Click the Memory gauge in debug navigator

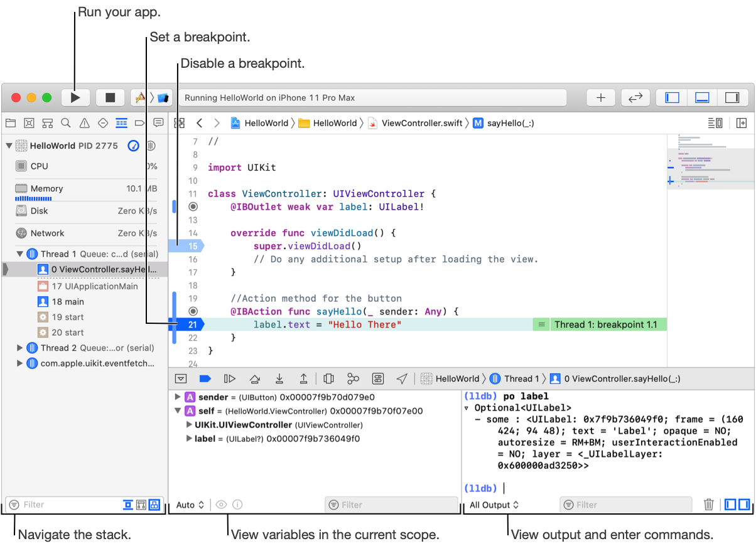[47, 188]
